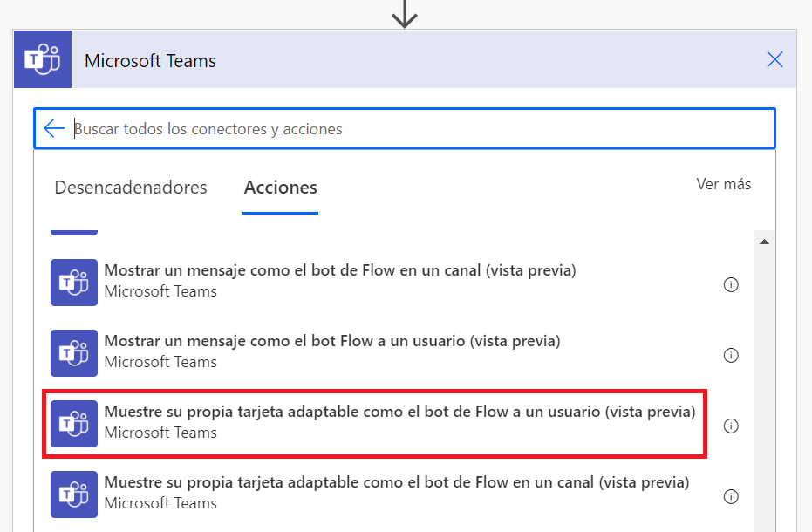
Task: Click the Teams icon next to 'Mostrar un mensaje como el bot Flow a un usuario'
Action: click(x=74, y=353)
